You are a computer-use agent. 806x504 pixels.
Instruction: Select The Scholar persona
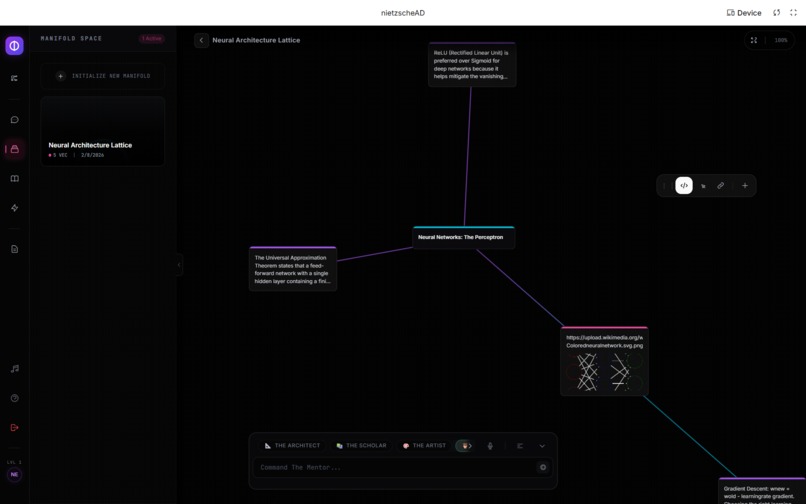361,446
